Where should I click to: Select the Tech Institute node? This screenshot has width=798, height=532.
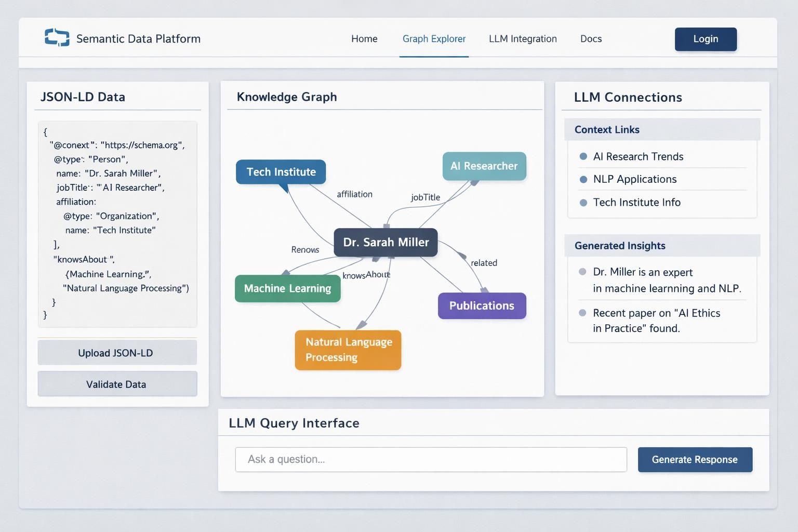tap(281, 172)
